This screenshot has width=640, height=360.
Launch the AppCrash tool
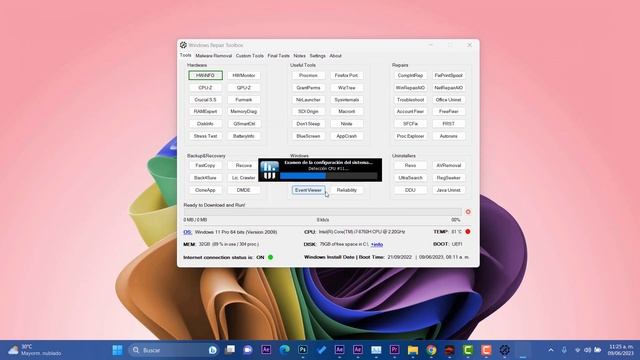[347, 136]
